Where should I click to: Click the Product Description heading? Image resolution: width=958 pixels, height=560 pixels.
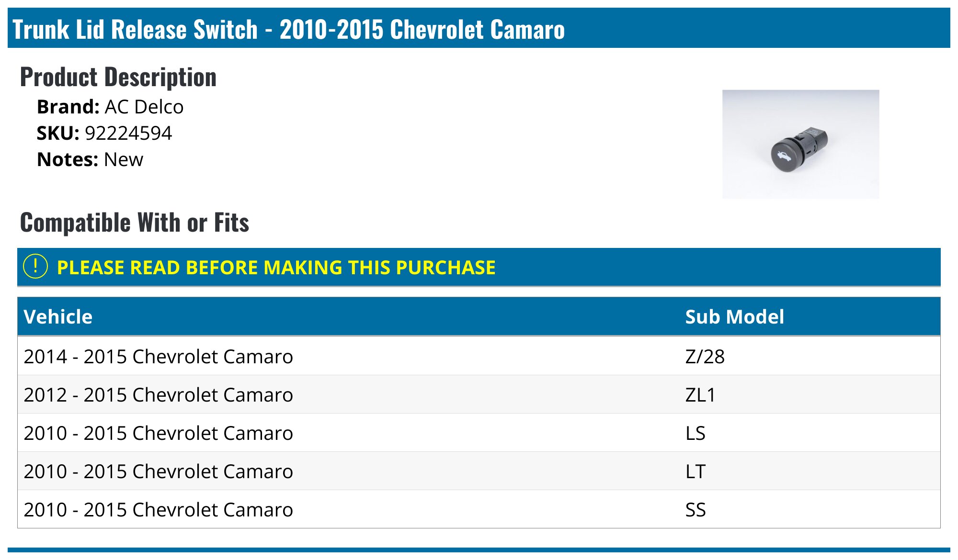[x=118, y=77]
